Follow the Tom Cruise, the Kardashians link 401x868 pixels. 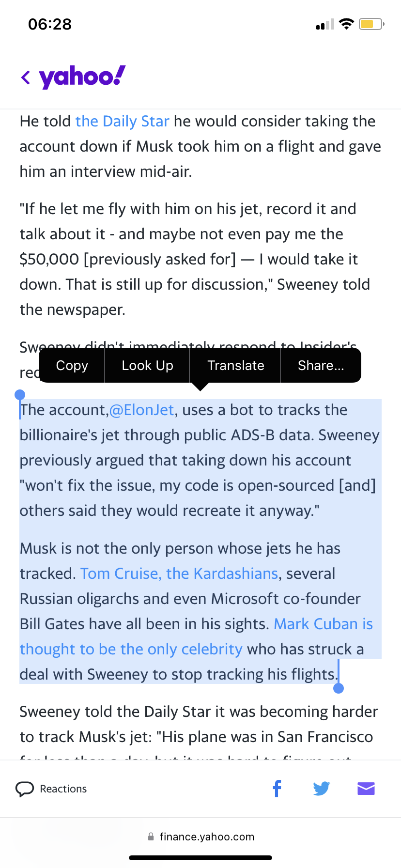[179, 573]
